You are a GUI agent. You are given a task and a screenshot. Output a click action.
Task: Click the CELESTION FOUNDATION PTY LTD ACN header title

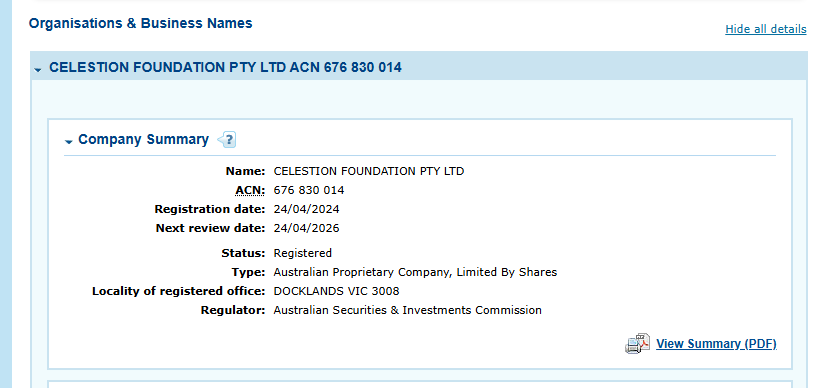pos(225,68)
